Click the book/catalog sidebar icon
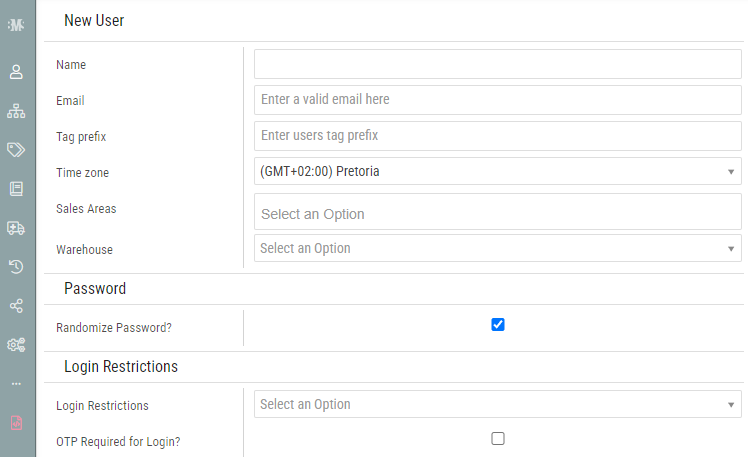This screenshot has width=748, height=457. click(16, 188)
